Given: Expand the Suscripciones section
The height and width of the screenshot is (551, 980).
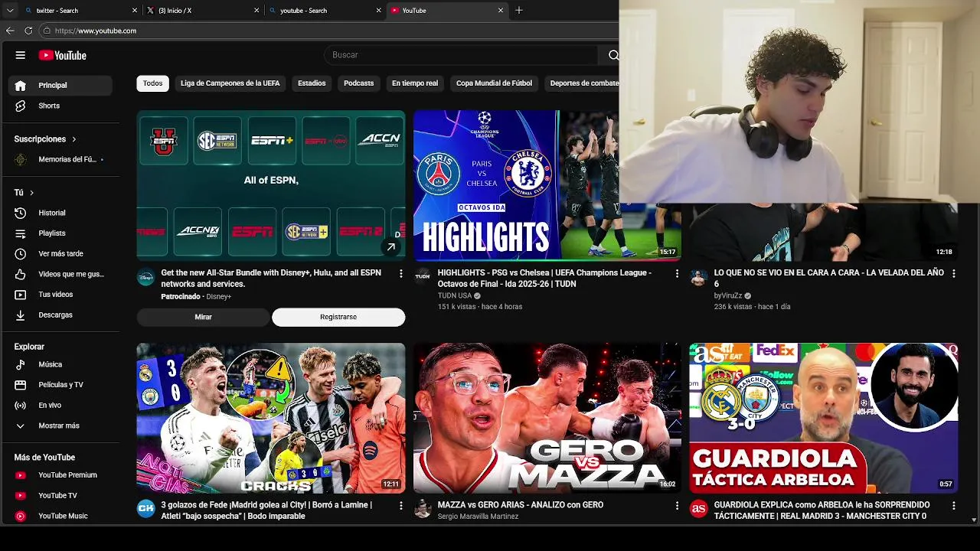Looking at the screenshot, I should (45, 139).
